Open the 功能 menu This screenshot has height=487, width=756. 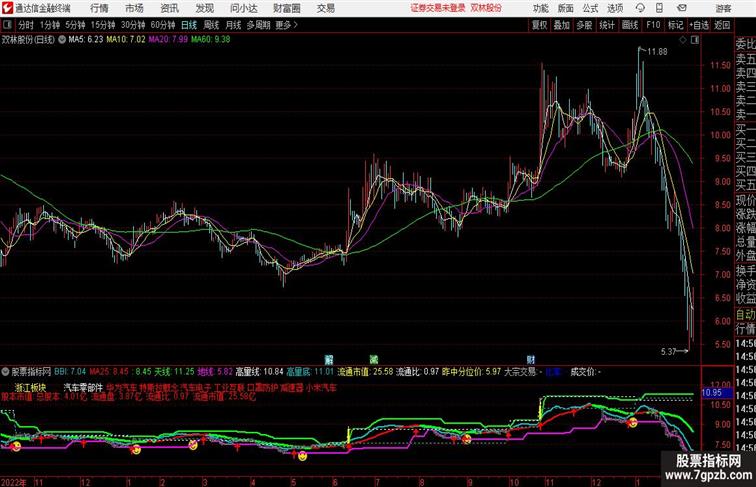[540, 8]
